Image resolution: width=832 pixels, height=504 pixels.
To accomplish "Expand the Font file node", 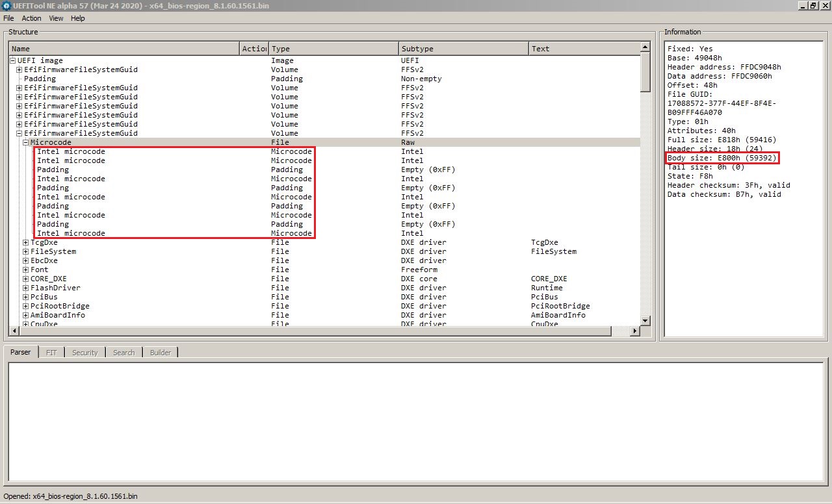I will 26,270.
